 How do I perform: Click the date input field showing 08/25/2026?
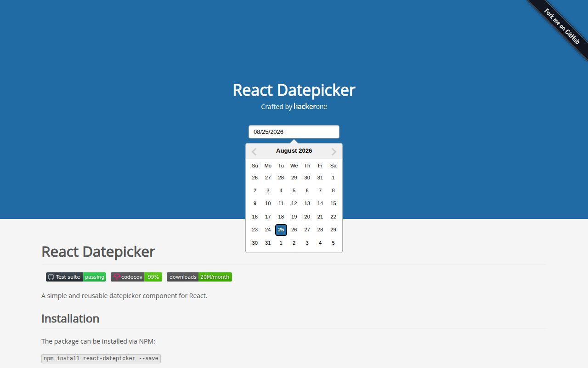(294, 132)
